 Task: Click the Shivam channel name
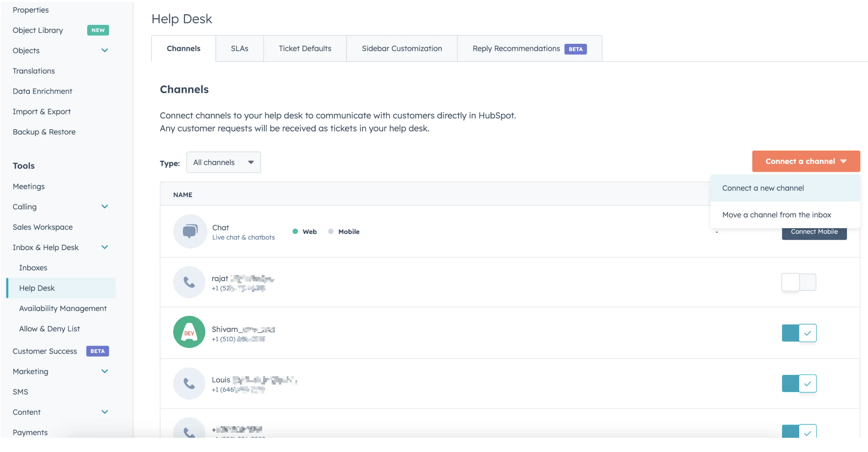pos(243,329)
